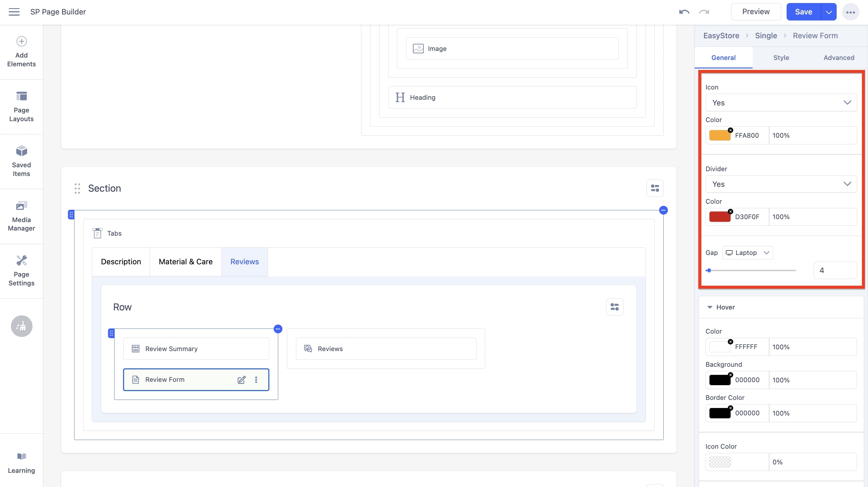
Task: Open the Divider dropdown
Action: coord(781,184)
